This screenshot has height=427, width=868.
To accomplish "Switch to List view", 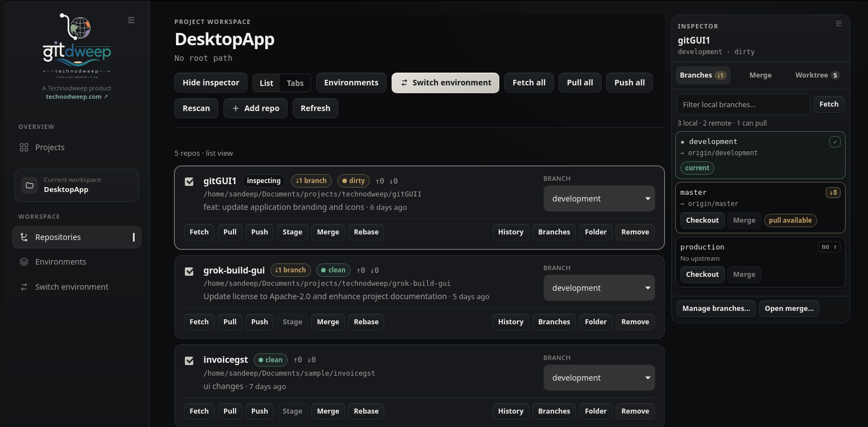I will 266,83.
